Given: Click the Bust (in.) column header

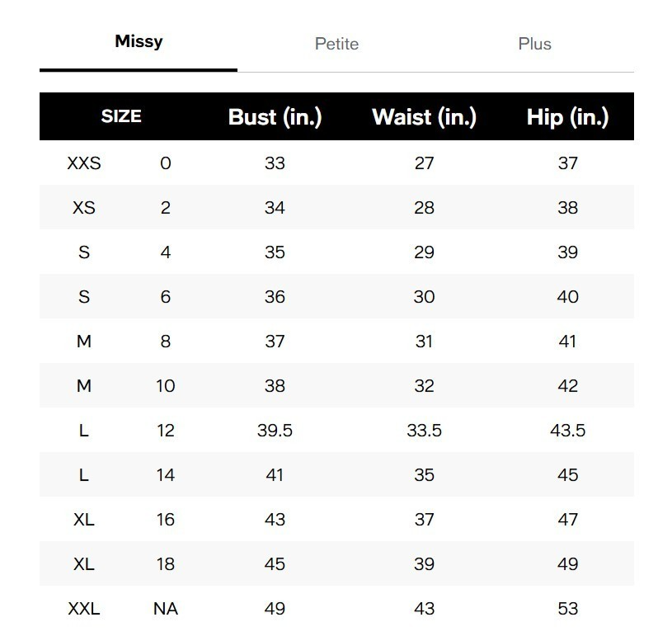Looking at the screenshot, I should point(275,116).
